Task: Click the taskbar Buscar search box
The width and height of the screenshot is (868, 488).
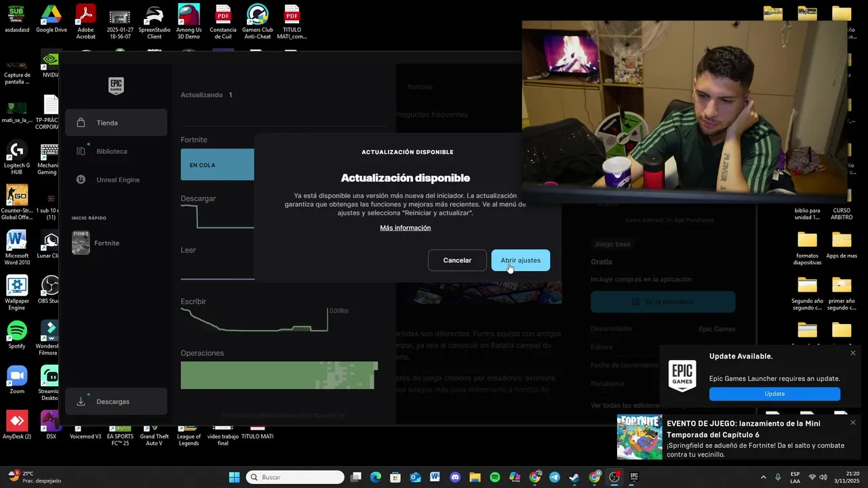Action: tap(295, 477)
